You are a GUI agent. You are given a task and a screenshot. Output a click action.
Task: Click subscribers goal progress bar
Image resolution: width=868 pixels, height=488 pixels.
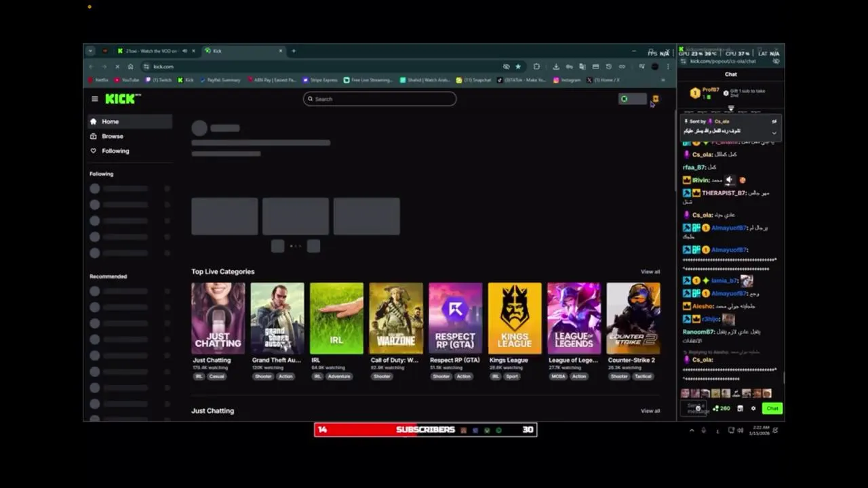point(426,430)
